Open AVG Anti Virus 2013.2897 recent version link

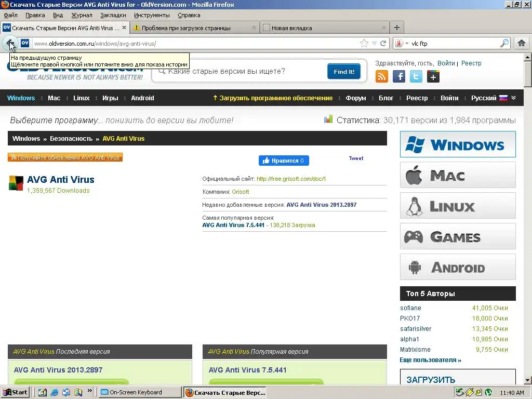[x=321, y=205]
